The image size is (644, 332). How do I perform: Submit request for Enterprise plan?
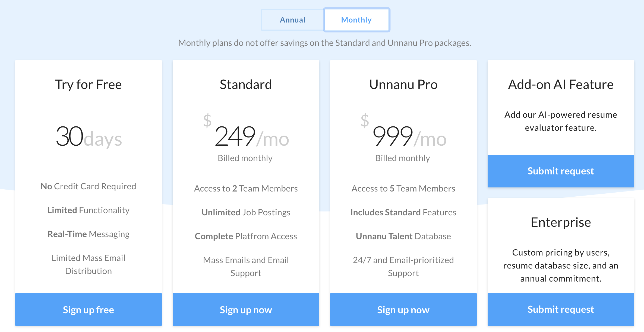point(561,309)
